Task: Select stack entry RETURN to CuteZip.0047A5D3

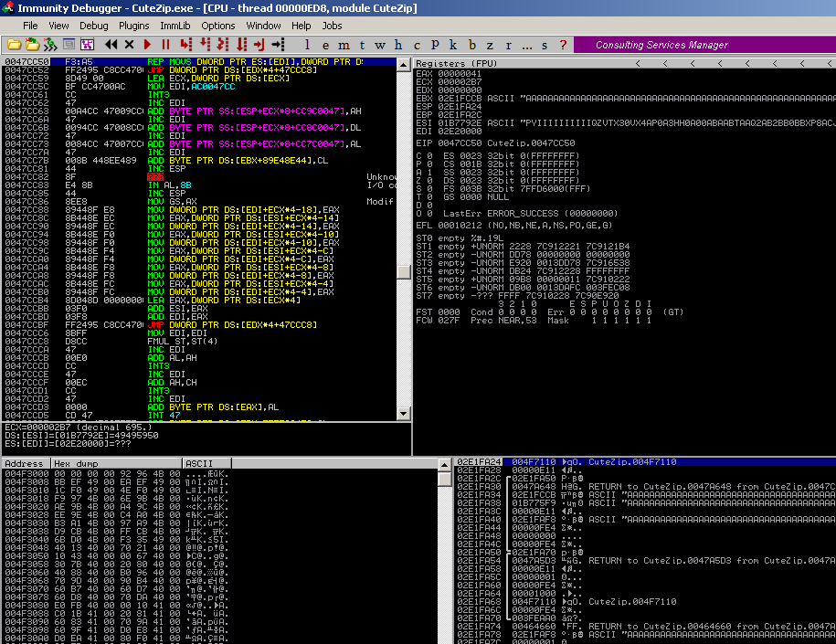Action: pyautogui.click(x=645, y=560)
